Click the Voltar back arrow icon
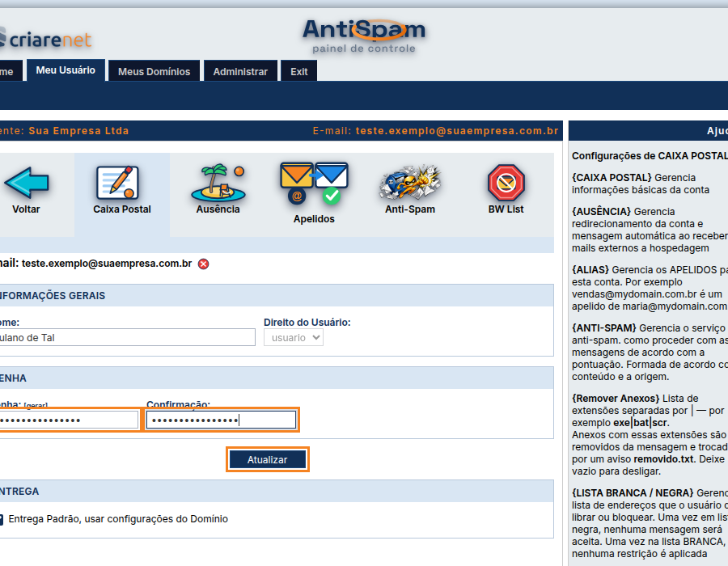Screen dimensions: 728x566 (x=27, y=183)
